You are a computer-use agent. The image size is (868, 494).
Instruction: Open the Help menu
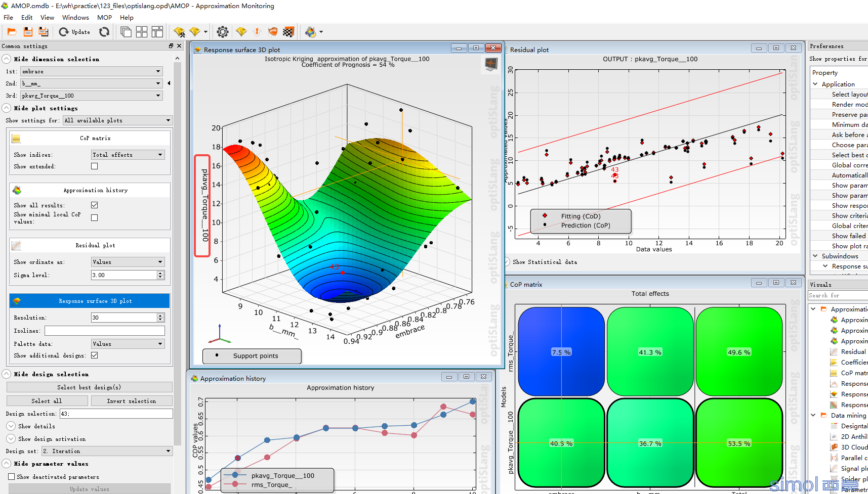click(x=127, y=17)
